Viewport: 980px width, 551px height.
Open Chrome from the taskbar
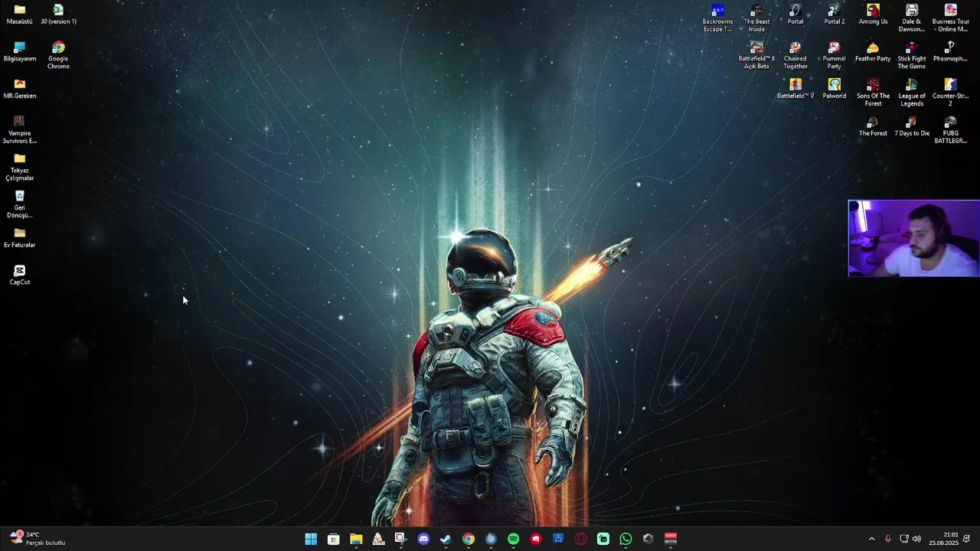tap(468, 539)
